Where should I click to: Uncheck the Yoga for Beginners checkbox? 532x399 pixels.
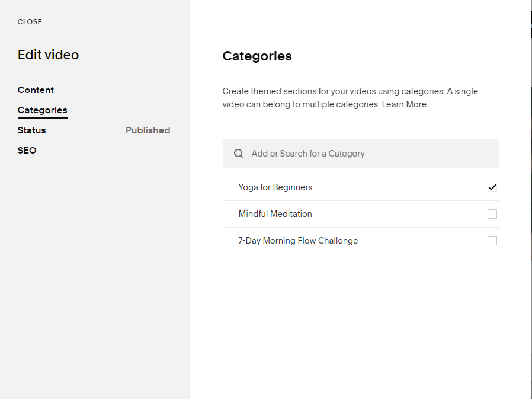pyautogui.click(x=492, y=187)
